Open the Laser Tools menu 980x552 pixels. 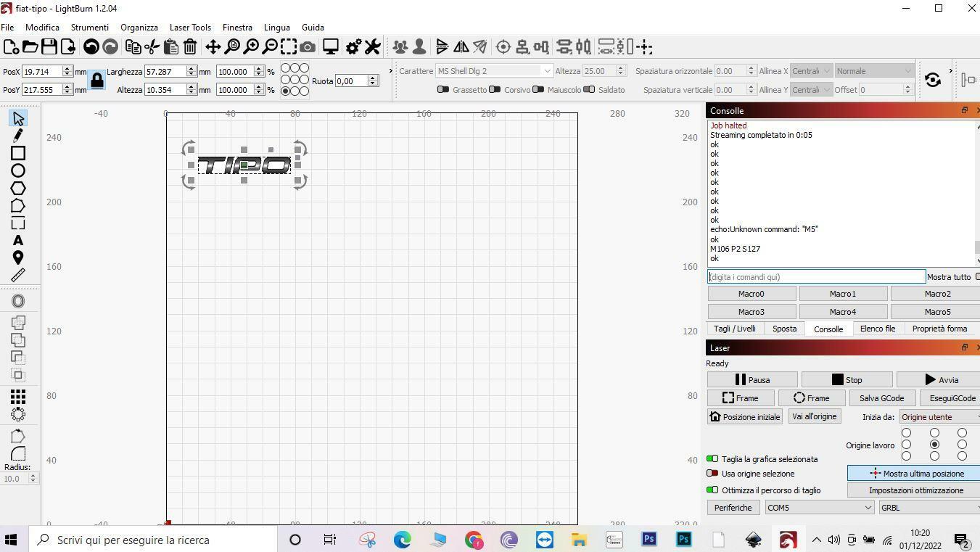190,27
